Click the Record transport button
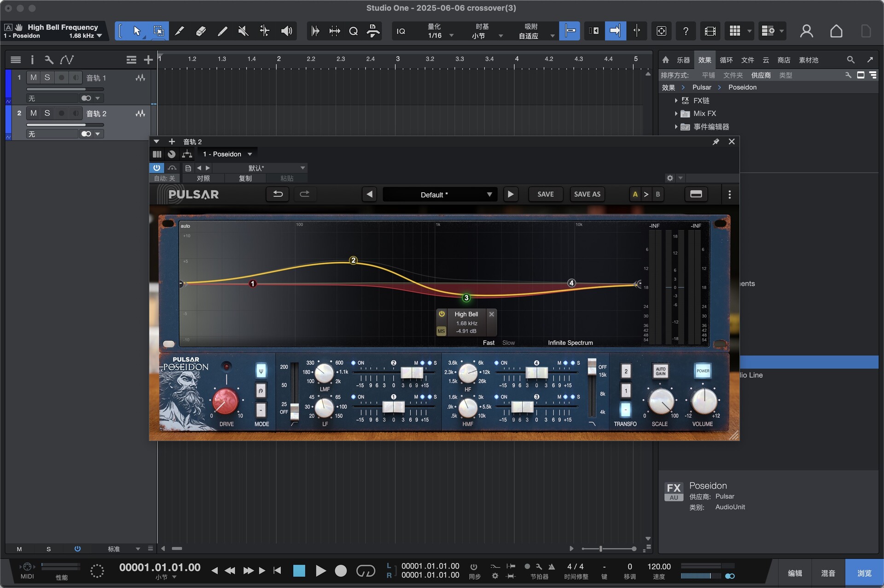This screenshot has width=884, height=588. 341,571
